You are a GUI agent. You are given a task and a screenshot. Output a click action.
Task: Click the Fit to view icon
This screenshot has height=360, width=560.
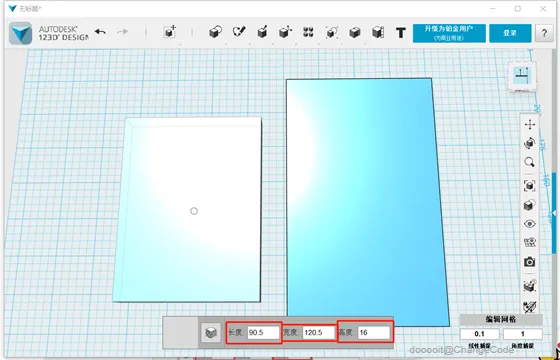(x=530, y=186)
